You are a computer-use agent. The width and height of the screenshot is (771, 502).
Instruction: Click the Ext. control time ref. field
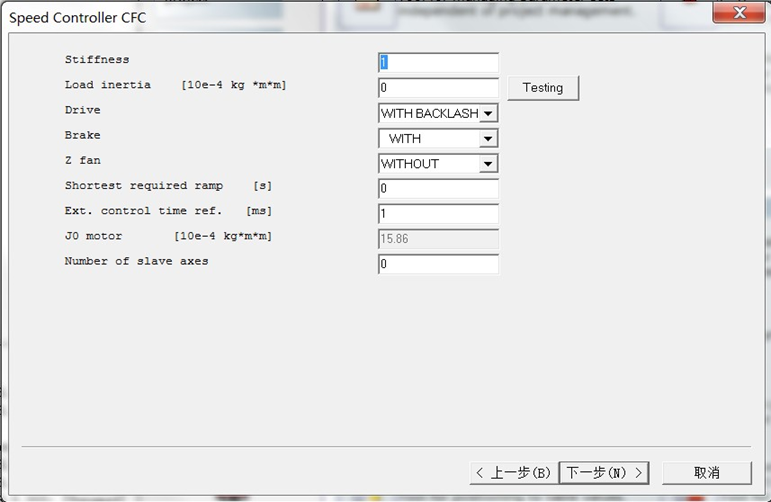click(x=438, y=214)
